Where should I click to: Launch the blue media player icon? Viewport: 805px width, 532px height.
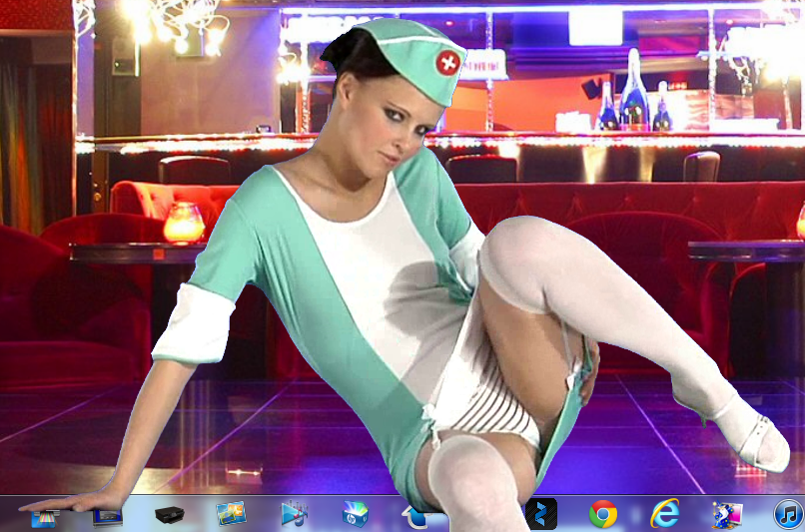point(294,514)
